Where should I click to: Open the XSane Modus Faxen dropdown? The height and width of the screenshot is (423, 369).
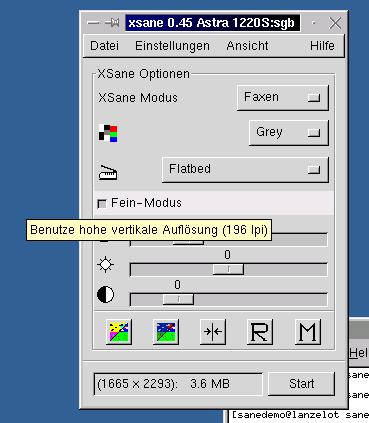tap(283, 98)
